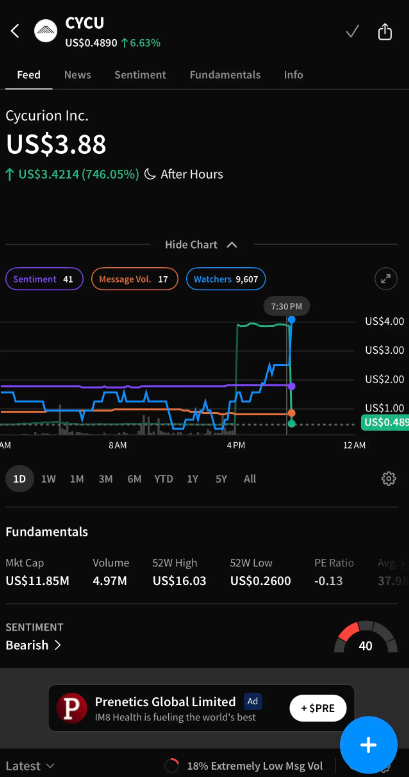Image resolution: width=409 pixels, height=777 pixels.
Task: Click the Prenetics Global Limited ad title
Action: point(165,702)
